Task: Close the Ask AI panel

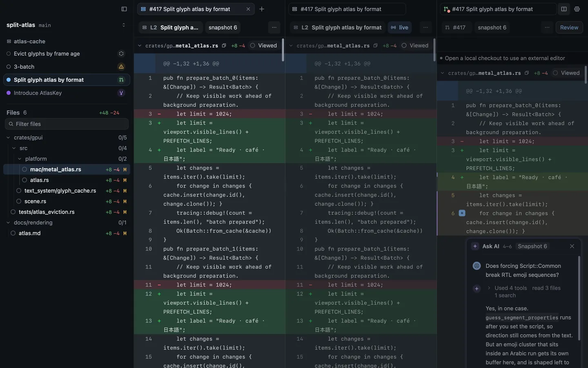Action: point(572,246)
